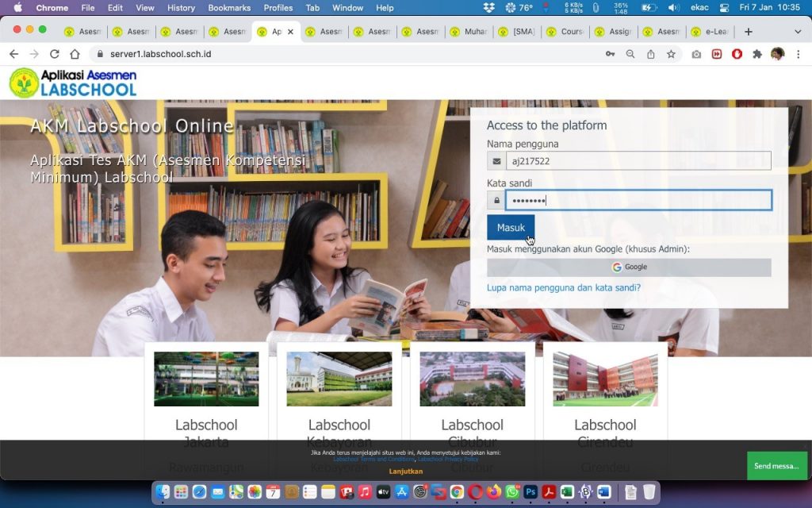Open the tab search dropdown arrow
The width and height of the screenshot is (812, 508).
[798, 32]
